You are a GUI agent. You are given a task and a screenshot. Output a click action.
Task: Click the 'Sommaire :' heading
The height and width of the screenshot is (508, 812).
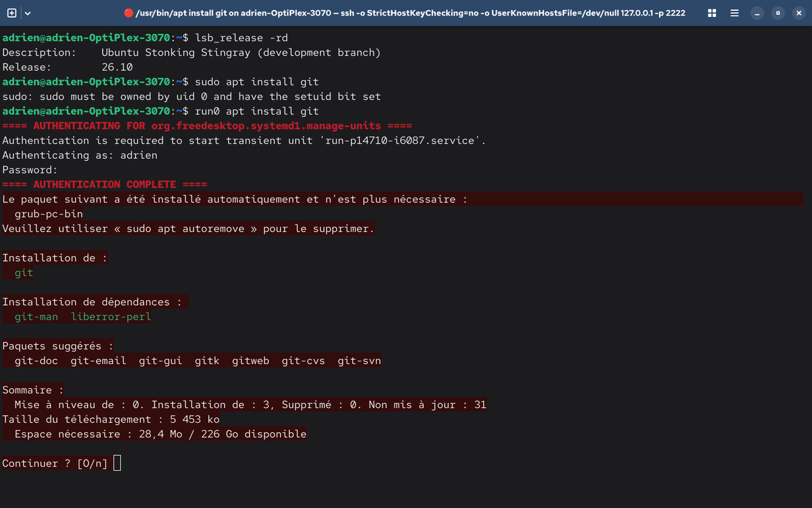click(x=33, y=390)
